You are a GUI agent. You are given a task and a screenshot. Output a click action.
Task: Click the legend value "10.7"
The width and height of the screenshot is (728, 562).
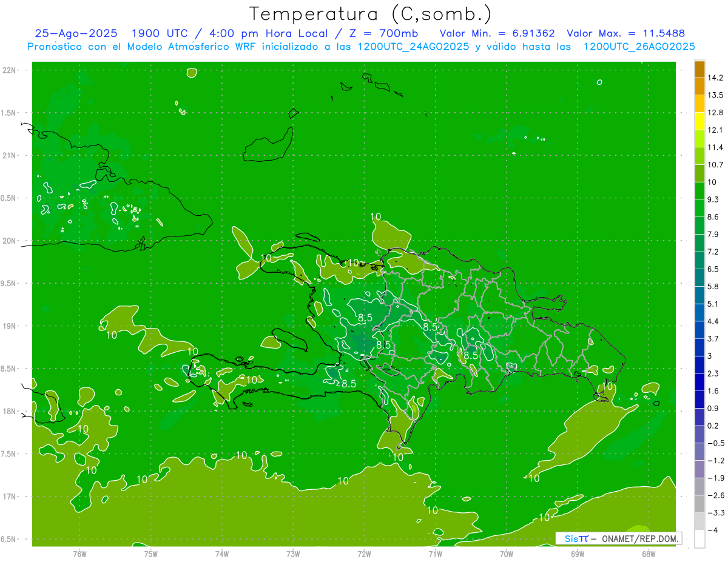[715, 165]
